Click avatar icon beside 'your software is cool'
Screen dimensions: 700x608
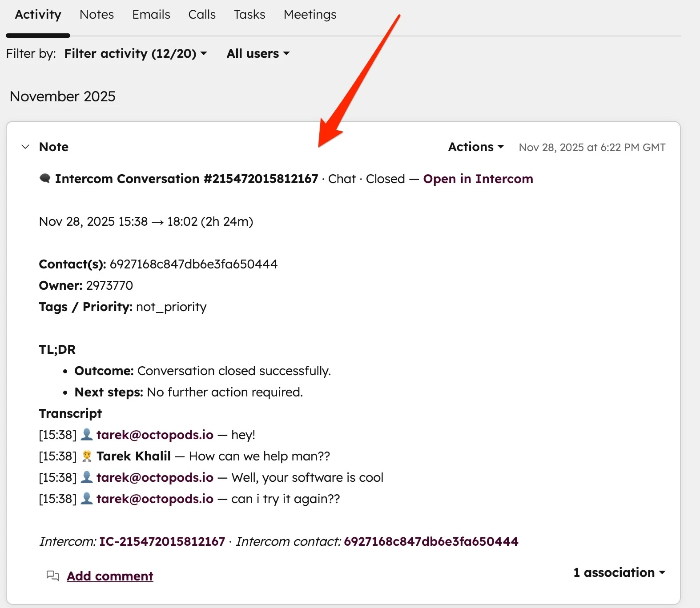pyautogui.click(x=87, y=477)
